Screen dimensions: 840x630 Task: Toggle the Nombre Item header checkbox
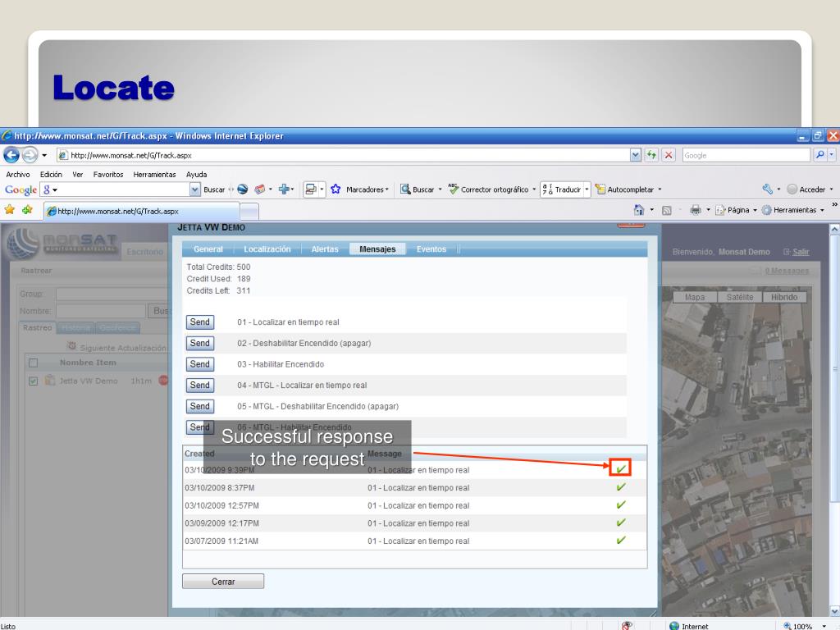pyautogui.click(x=33, y=363)
